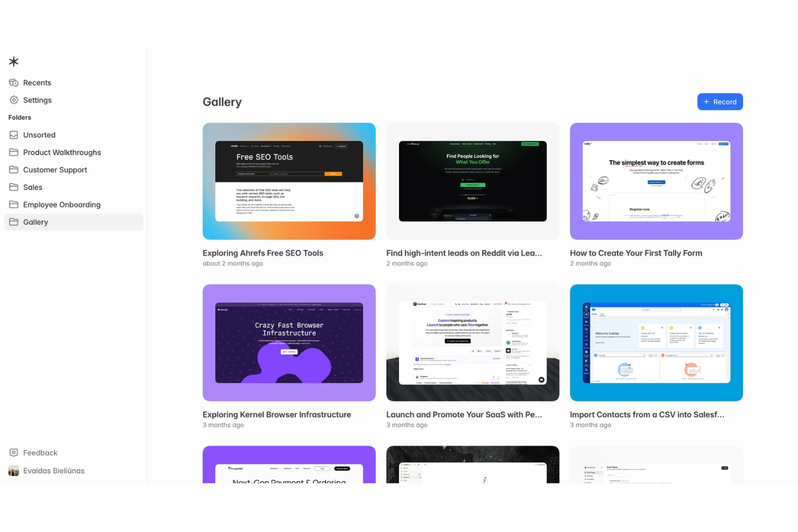Click title "Exploring Kernel Browser Infrastructure"
798x532 pixels.
click(x=277, y=414)
